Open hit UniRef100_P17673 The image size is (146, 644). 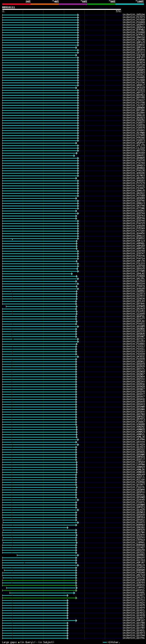[134, 17]
